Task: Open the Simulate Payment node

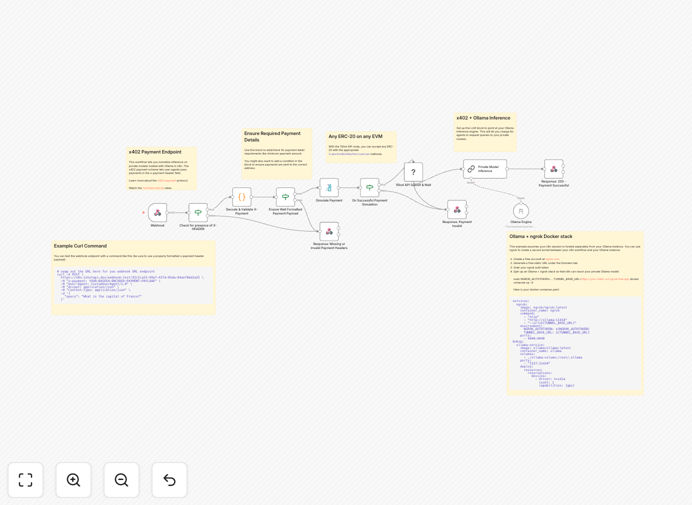Action: (x=329, y=188)
